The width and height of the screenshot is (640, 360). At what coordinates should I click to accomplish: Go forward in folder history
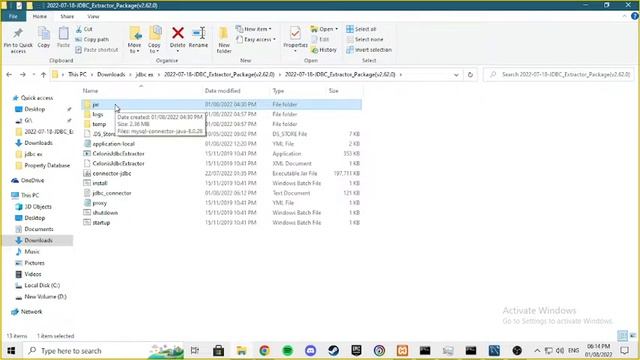click(x=23, y=75)
